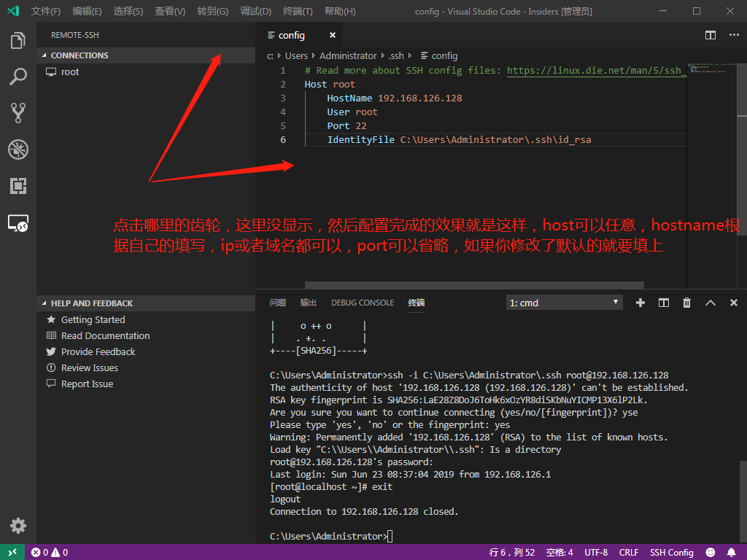Toggle notifications via the bell icon
Image resolution: width=747 pixels, height=560 pixels.
click(732, 552)
